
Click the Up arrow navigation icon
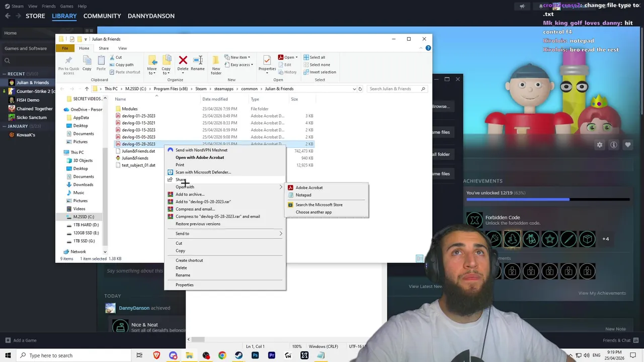point(87,89)
